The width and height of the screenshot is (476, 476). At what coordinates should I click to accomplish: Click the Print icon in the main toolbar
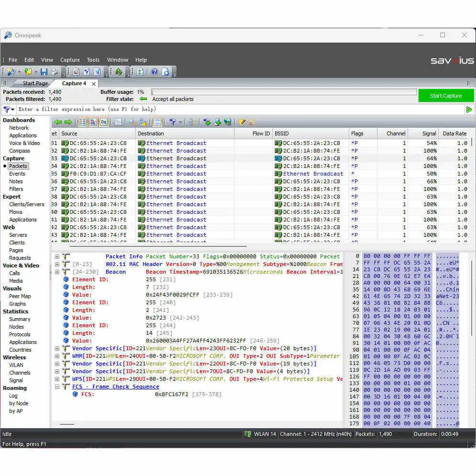55,72
